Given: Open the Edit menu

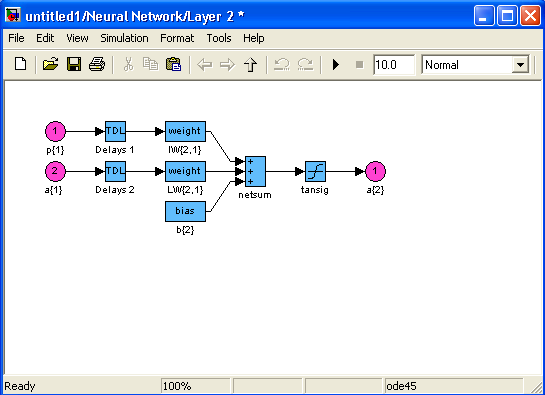Looking at the screenshot, I should click(45, 38).
